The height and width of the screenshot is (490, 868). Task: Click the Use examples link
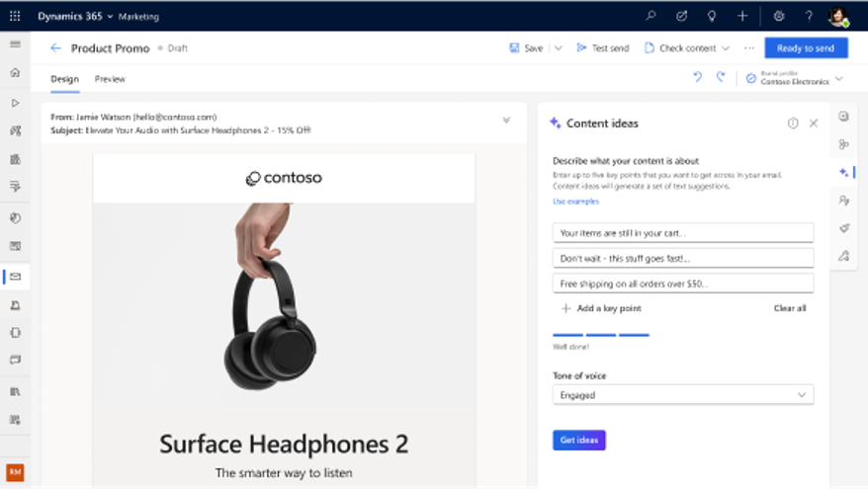pos(575,202)
